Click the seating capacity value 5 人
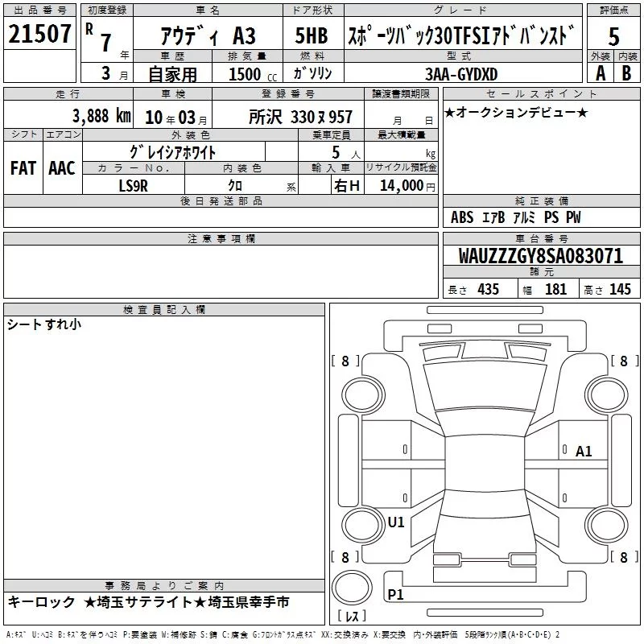This screenshot has height=644, width=644. [x=345, y=153]
